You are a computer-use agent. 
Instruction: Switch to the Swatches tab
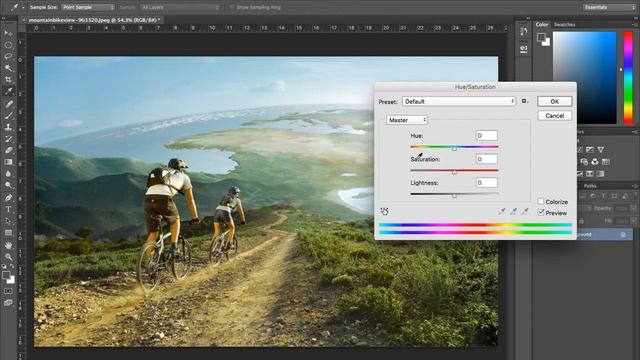pyautogui.click(x=564, y=25)
